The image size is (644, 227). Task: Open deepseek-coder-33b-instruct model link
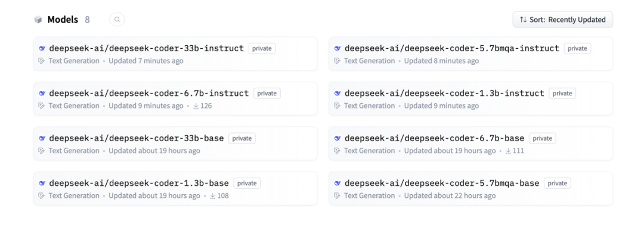(146, 48)
